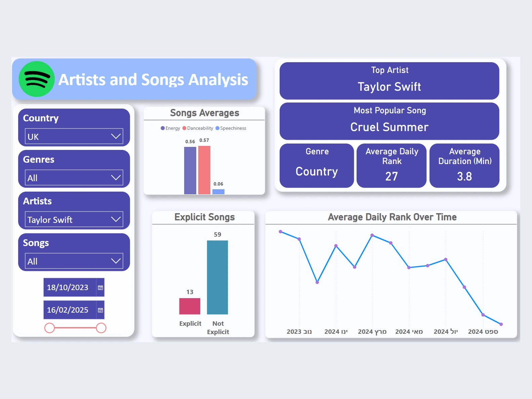Image resolution: width=532 pixels, height=399 pixels.
Task: Expand the Country dropdown showing UK
Action: click(74, 136)
